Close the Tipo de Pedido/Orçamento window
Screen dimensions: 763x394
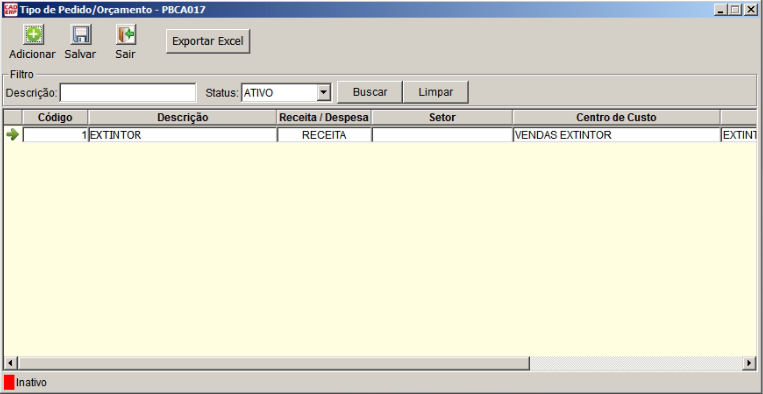(x=750, y=9)
